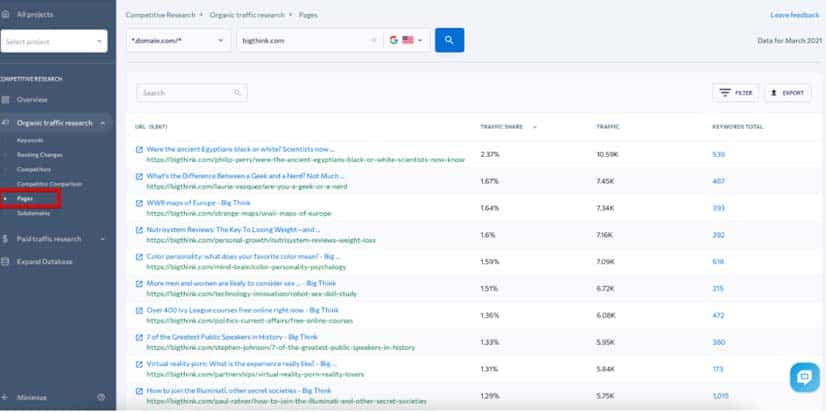
Task: Open the blue chat support widget
Action: [804, 377]
